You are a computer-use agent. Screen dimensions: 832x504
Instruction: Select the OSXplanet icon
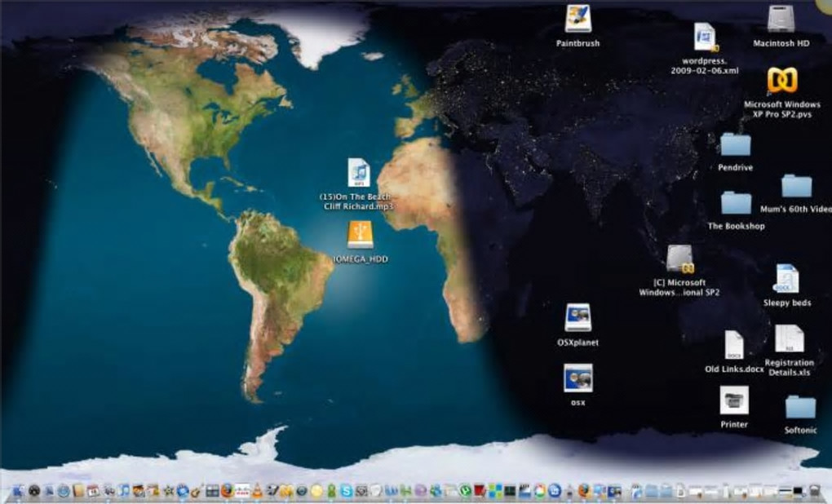coord(578,318)
